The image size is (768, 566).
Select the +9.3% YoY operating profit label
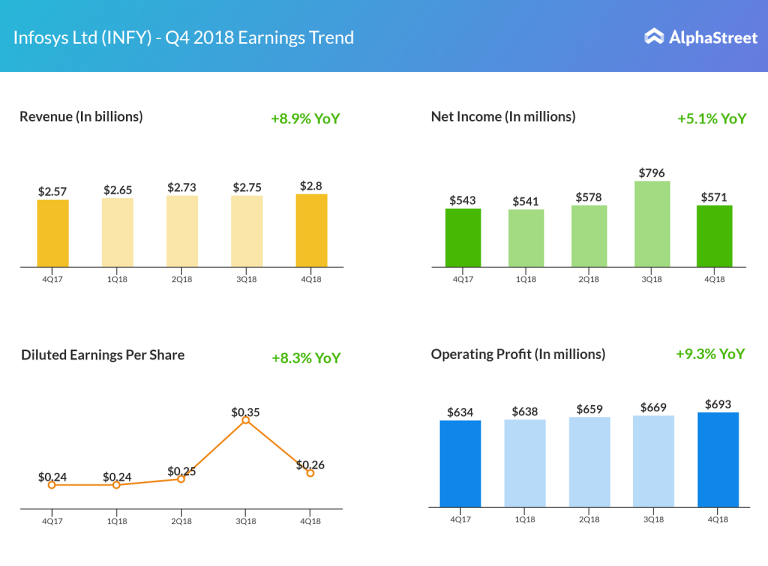point(710,354)
